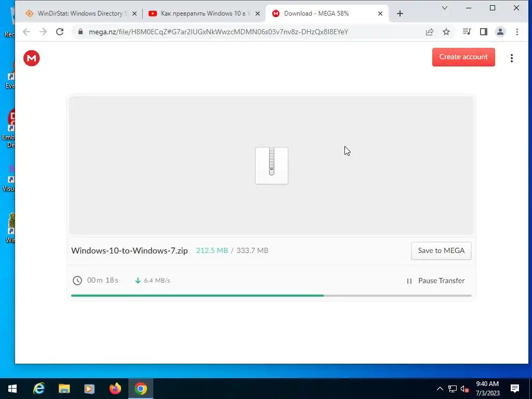Open the taskbar clock and date
532x399 pixels.
click(487, 389)
